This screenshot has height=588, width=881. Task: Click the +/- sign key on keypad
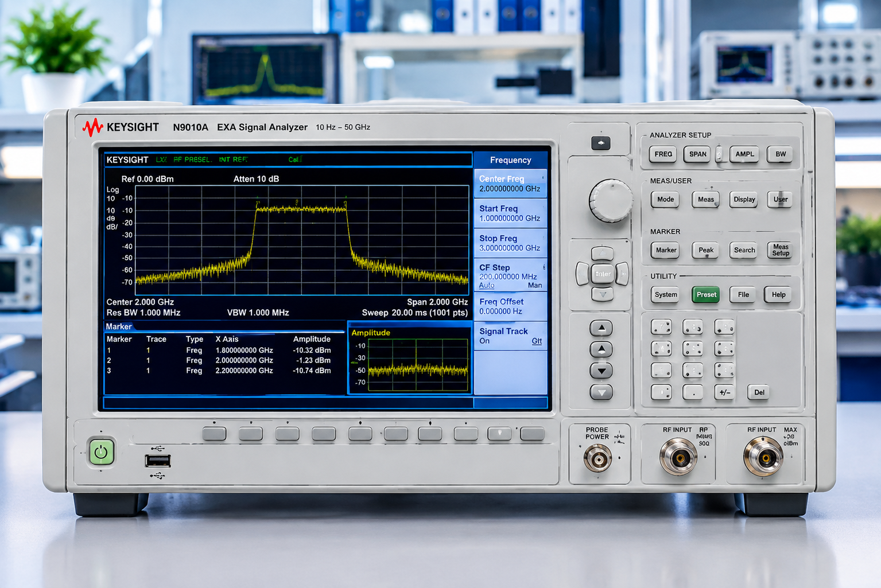pyautogui.click(x=724, y=392)
